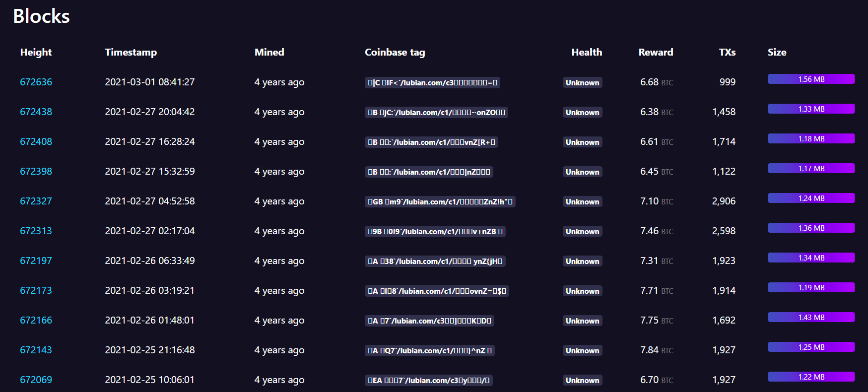Select block 672197
This screenshot has width=868, height=392.
tap(36, 261)
